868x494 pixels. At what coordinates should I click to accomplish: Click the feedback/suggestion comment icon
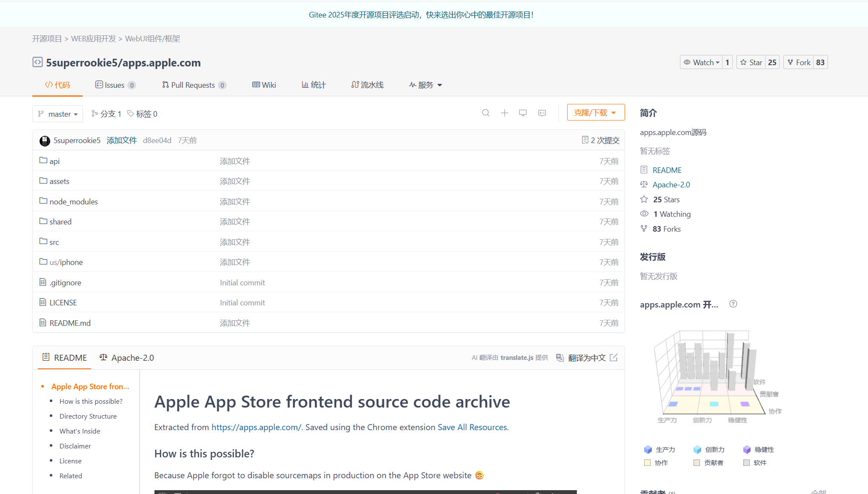click(542, 113)
